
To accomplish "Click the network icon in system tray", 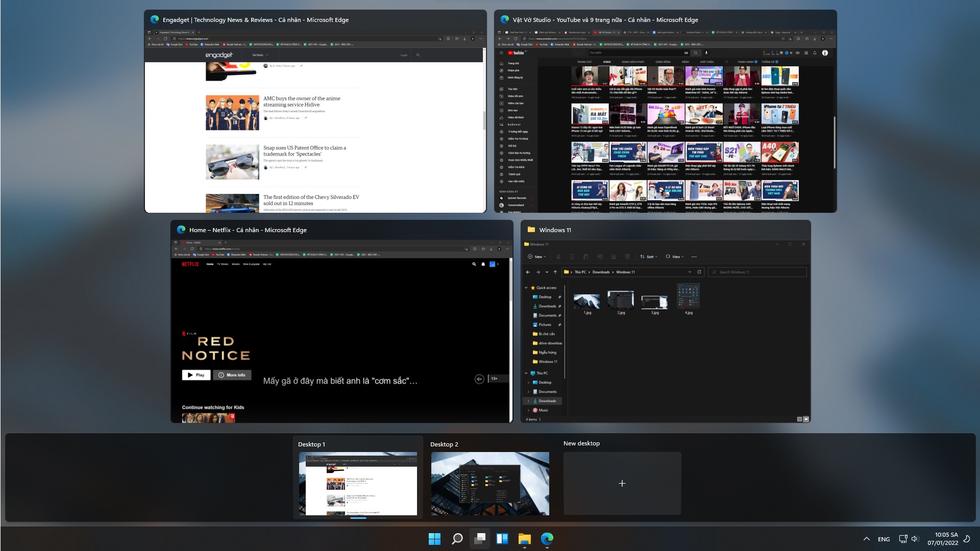I will (x=903, y=539).
